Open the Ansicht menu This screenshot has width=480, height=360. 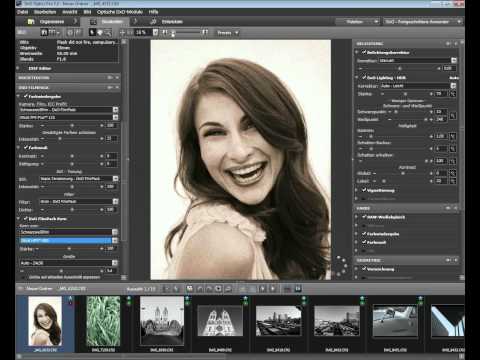(x=70, y=12)
